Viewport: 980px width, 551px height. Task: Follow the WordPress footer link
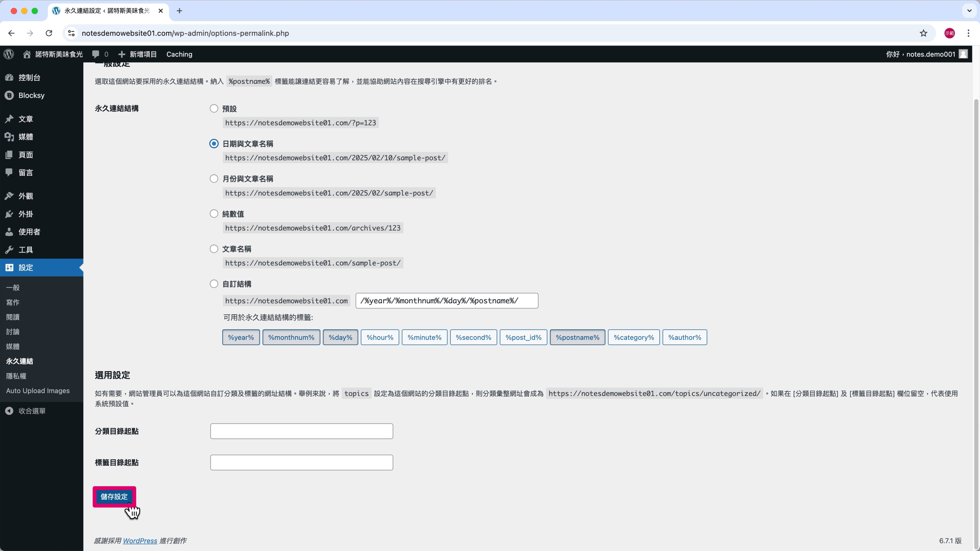coord(140,541)
